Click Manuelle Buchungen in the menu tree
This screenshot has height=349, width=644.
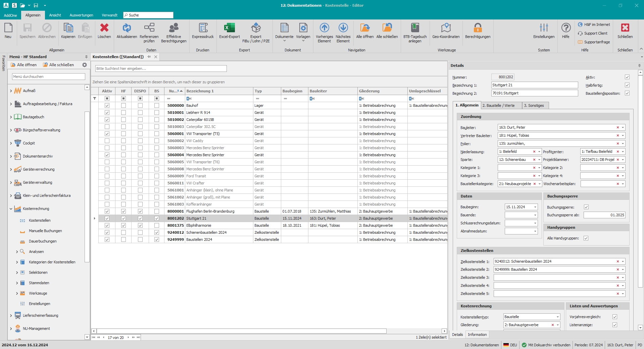click(45, 231)
